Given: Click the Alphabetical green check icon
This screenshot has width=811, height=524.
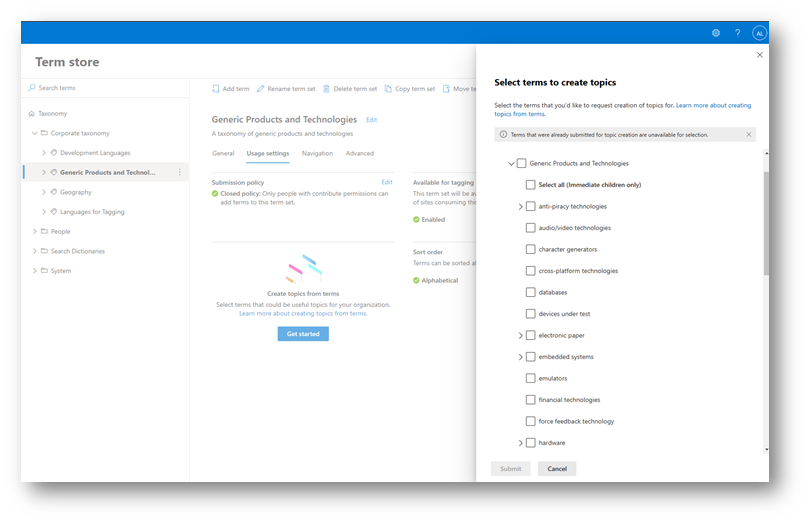Looking at the screenshot, I should tap(416, 280).
